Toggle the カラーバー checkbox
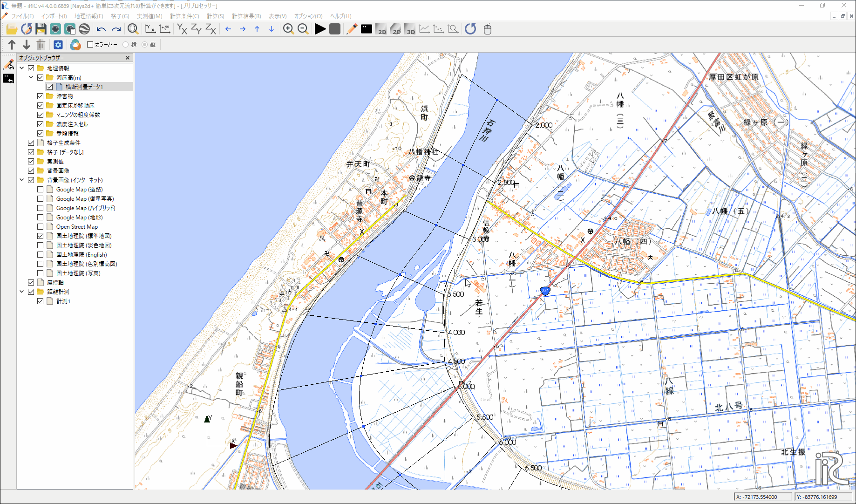Screen dimensions: 856x504 (90, 45)
